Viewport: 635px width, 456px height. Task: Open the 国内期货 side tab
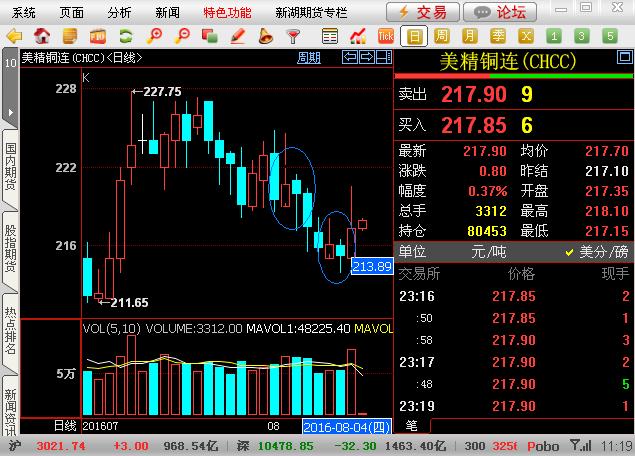tap(10, 166)
